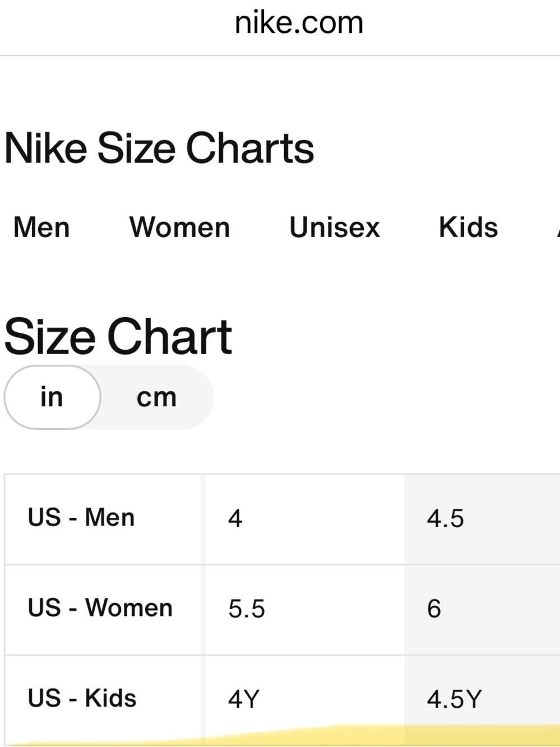560x747 pixels.
Task: Select the US - Kids row header
Action: (103, 699)
